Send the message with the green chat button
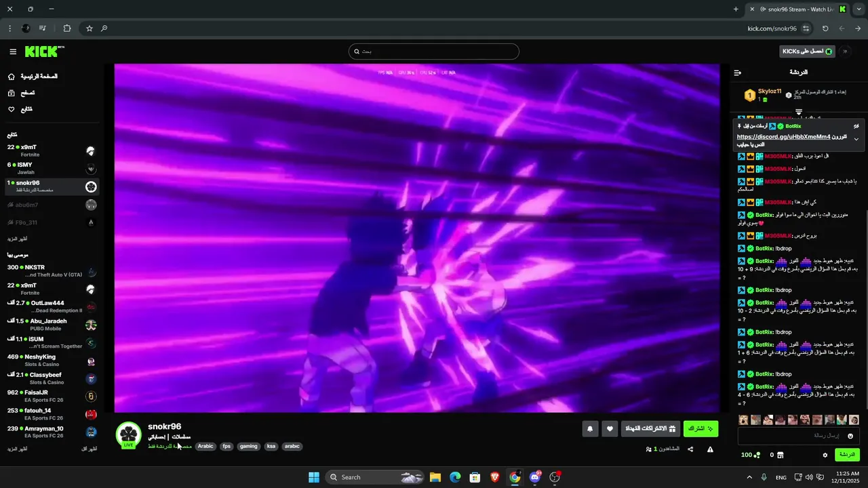 [x=847, y=455]
